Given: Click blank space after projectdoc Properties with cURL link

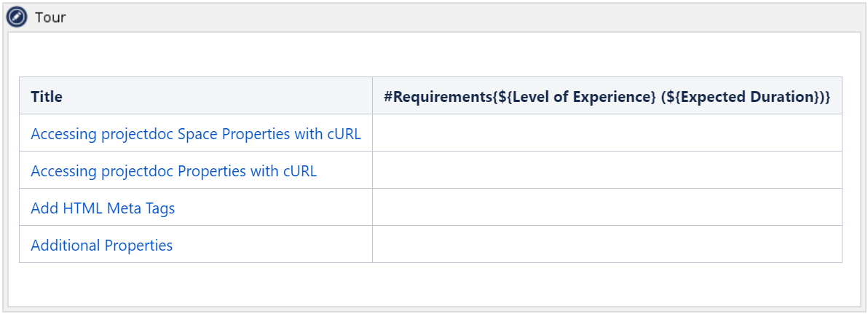Looking at the screenshot, I should (344, 171).
